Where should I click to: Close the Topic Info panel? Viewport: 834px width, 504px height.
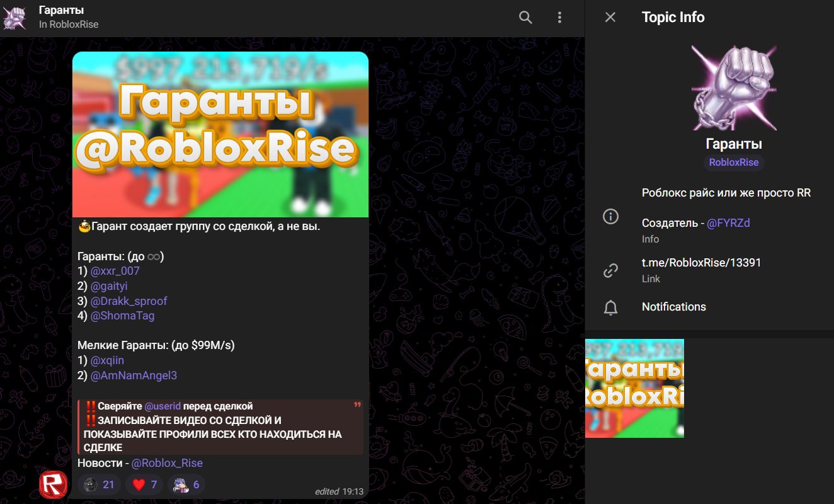610,18
